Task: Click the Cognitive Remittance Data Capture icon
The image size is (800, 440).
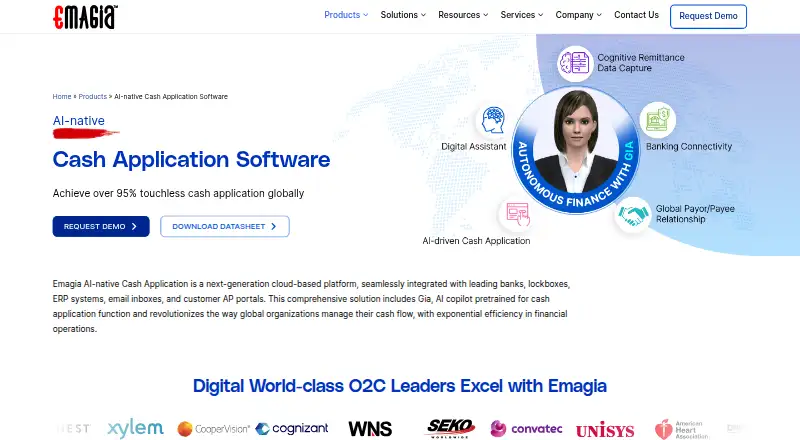Action: coord(574,63)
